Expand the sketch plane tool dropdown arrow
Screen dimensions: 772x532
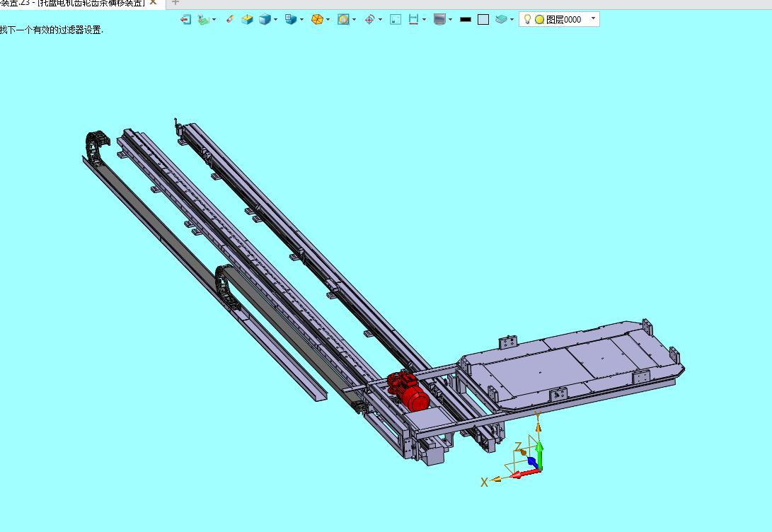click(x=214, y=20)
